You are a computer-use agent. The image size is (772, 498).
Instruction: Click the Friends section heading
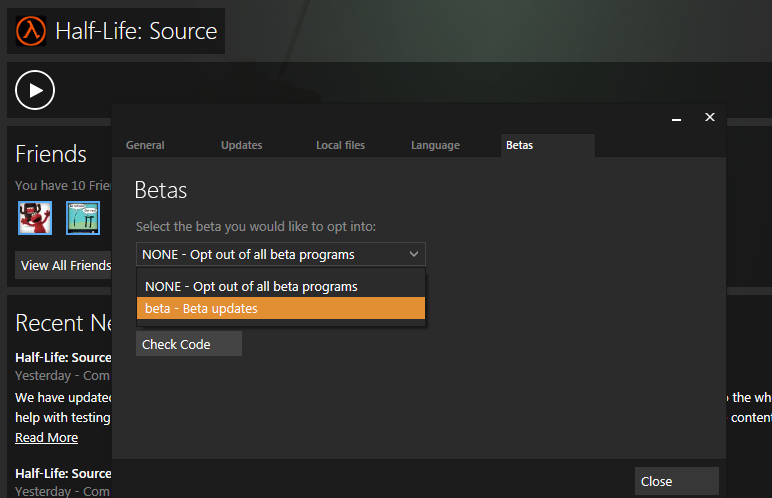click(x=51, y=154)
